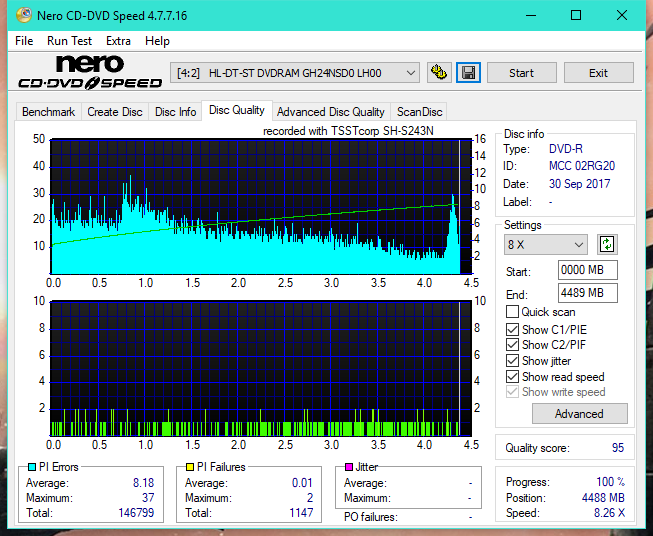The width and height of the screenshot is (653, 536).
Task: Click the magenta Jitter legend square
Action: pyautogui.click(x=349, y=467)
